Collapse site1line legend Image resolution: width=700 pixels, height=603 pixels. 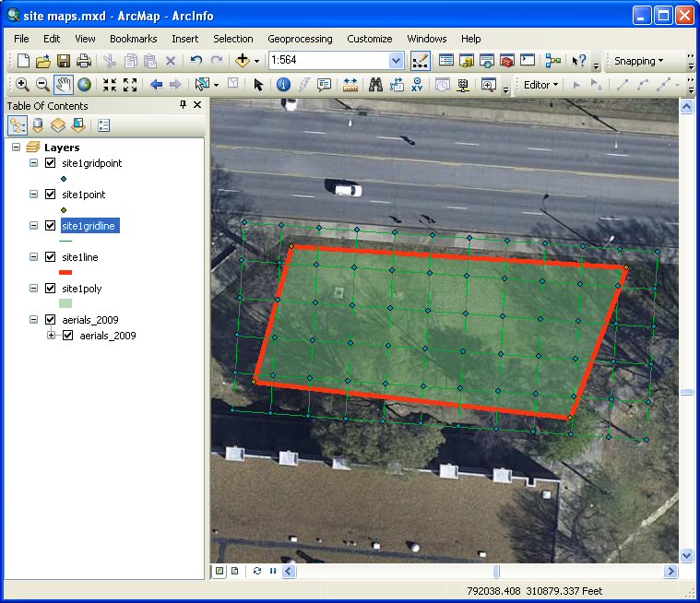coord(33,256)
